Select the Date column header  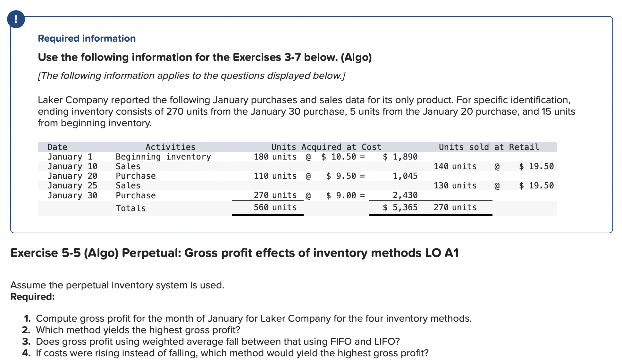coord(57,147)
